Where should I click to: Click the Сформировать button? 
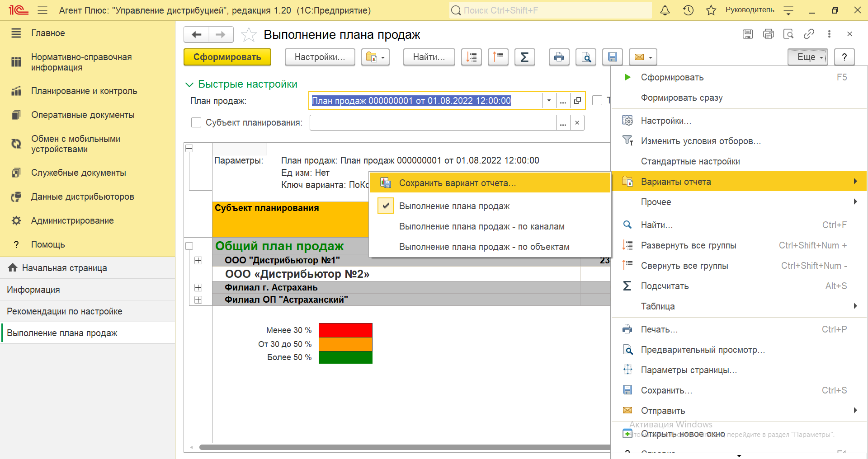click(227, 57)
